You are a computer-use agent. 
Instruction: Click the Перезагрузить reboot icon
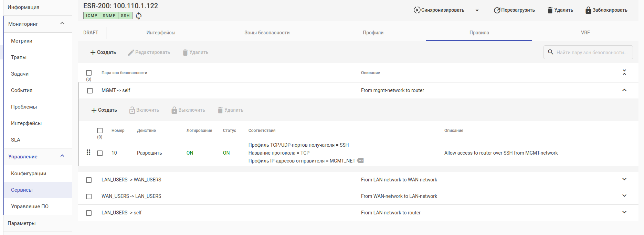tap(497, 10)
